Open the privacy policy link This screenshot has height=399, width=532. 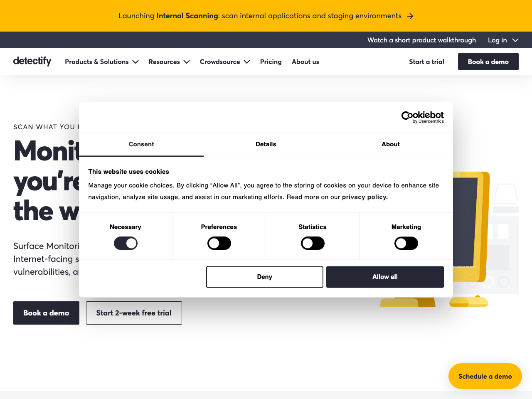[364, 197]
